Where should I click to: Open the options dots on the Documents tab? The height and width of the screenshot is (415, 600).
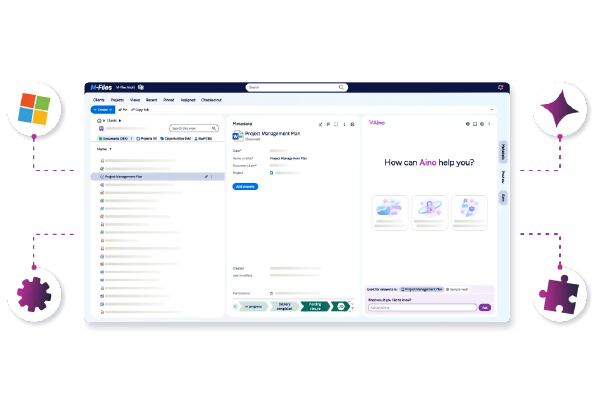pos(132,138)
